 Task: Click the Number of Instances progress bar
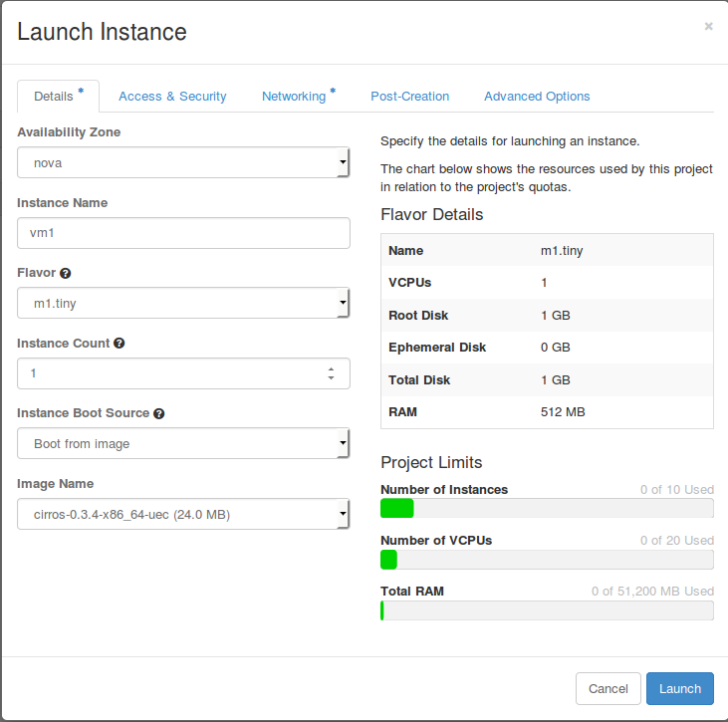tap(547, 509)
